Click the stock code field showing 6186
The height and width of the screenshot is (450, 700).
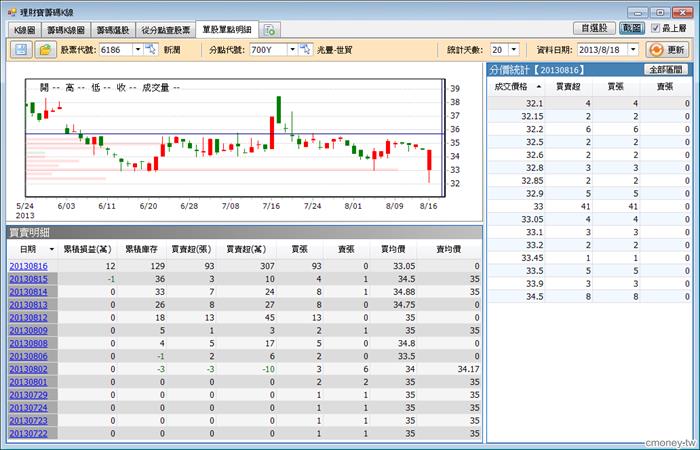pos(116,50)
